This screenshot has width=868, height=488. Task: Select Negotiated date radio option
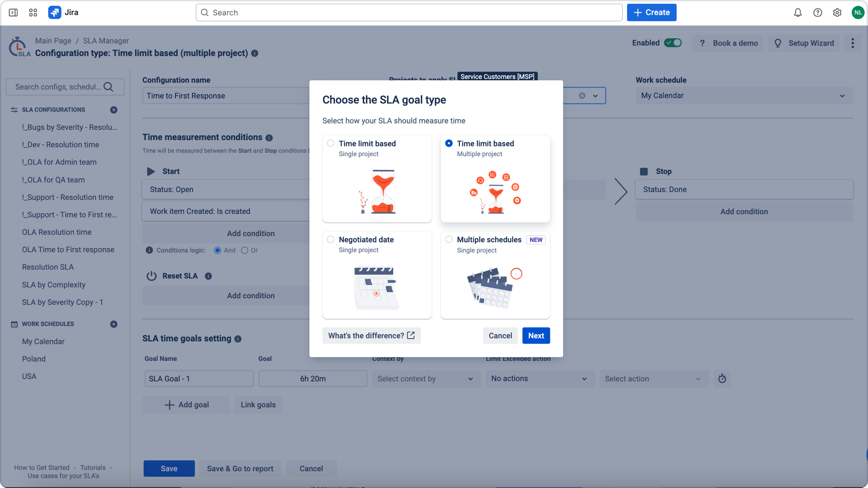point(331,239)
